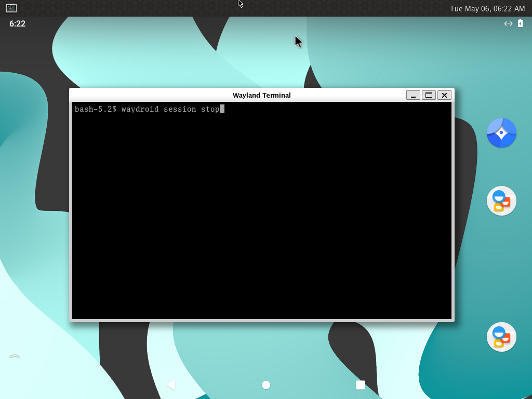The width and height of the screenshot is (532, 399).
Task: Click the Tue May 06 date clock
Action: (x=487, y=8)
